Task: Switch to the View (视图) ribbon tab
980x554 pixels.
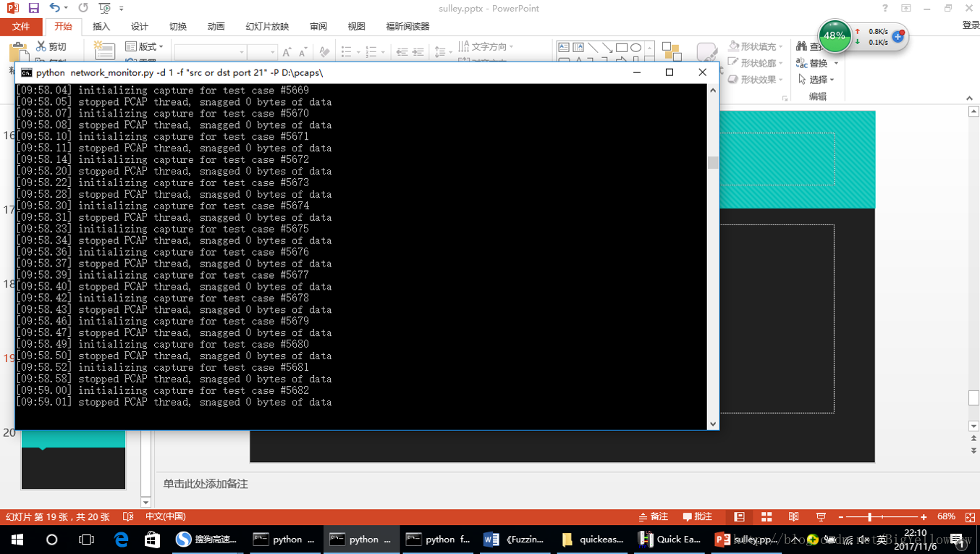Action: coord(357,26)
